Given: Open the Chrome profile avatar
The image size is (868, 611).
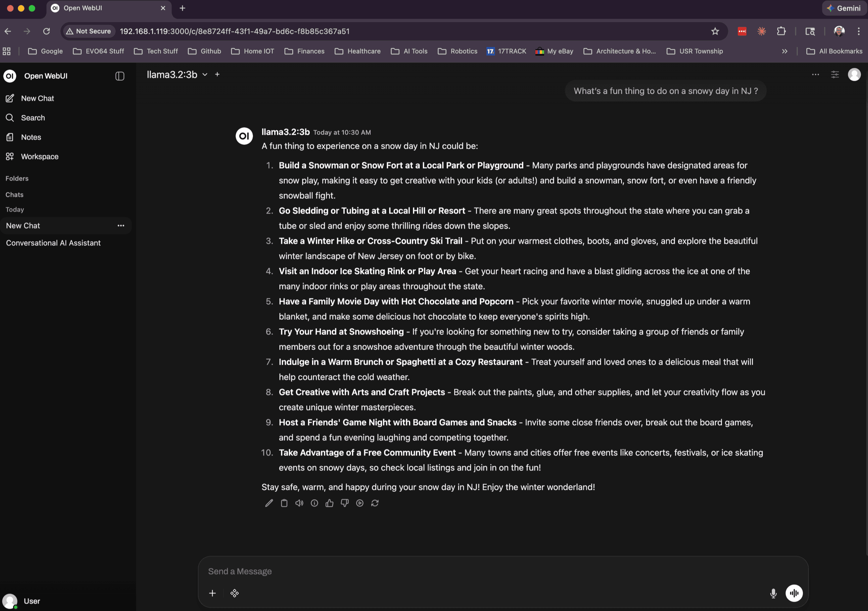Looking at the screenshot, I should click(839, 31).
